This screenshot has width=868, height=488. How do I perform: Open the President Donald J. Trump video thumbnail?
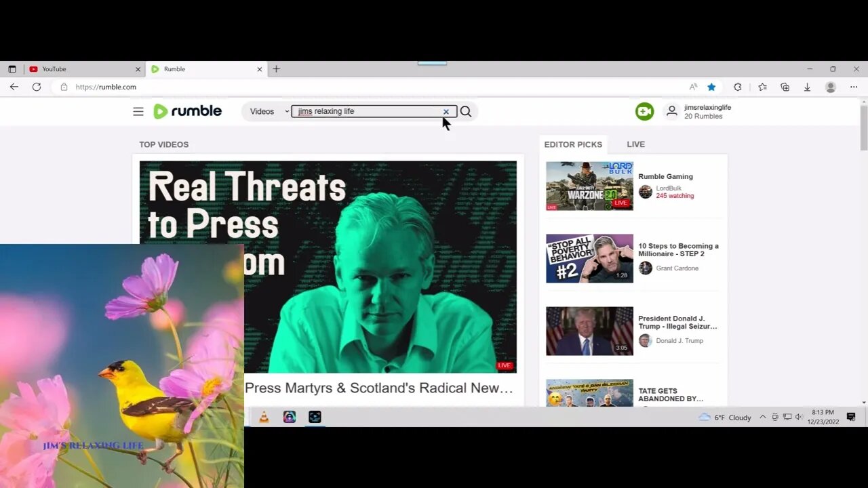point(589,331)
